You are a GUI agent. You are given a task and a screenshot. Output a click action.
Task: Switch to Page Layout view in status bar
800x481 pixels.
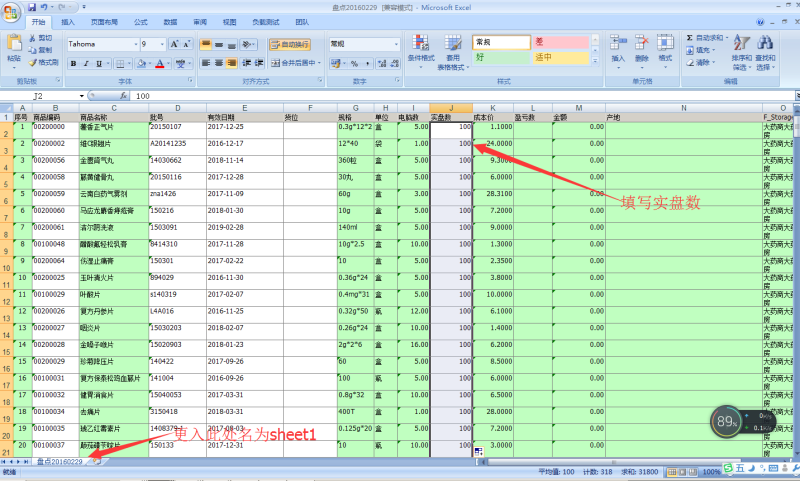[682, 472]
